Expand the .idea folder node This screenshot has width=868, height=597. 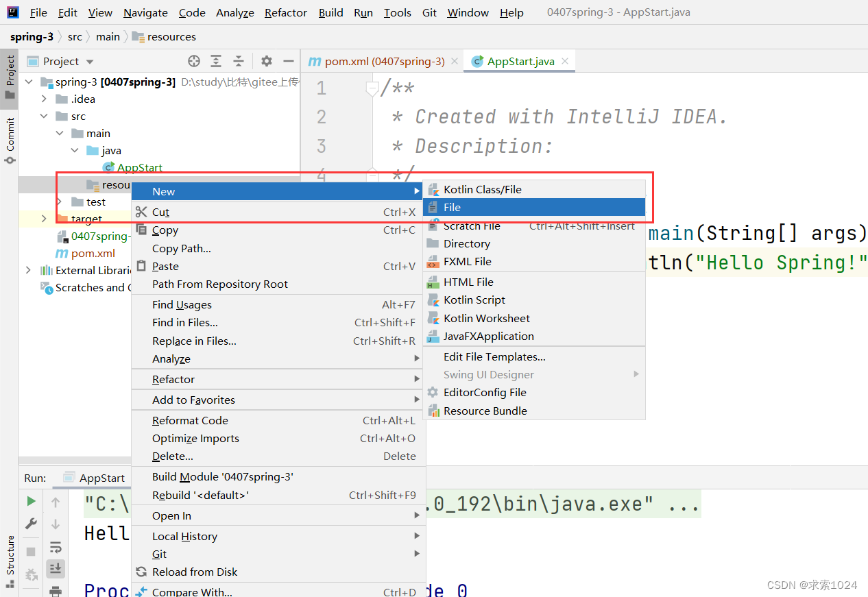[x=44, y=99]
